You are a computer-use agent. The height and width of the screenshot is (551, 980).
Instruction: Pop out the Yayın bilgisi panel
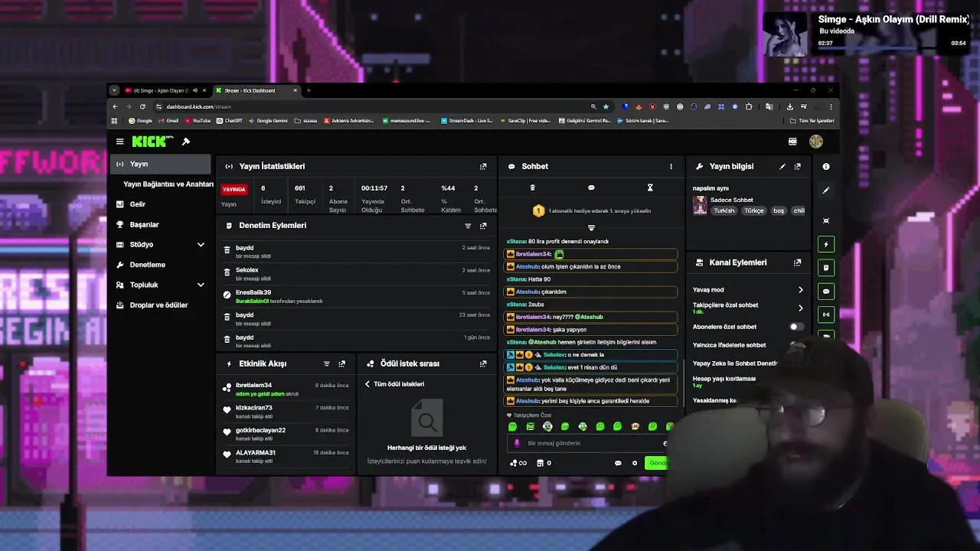click(x=797, y=166)
